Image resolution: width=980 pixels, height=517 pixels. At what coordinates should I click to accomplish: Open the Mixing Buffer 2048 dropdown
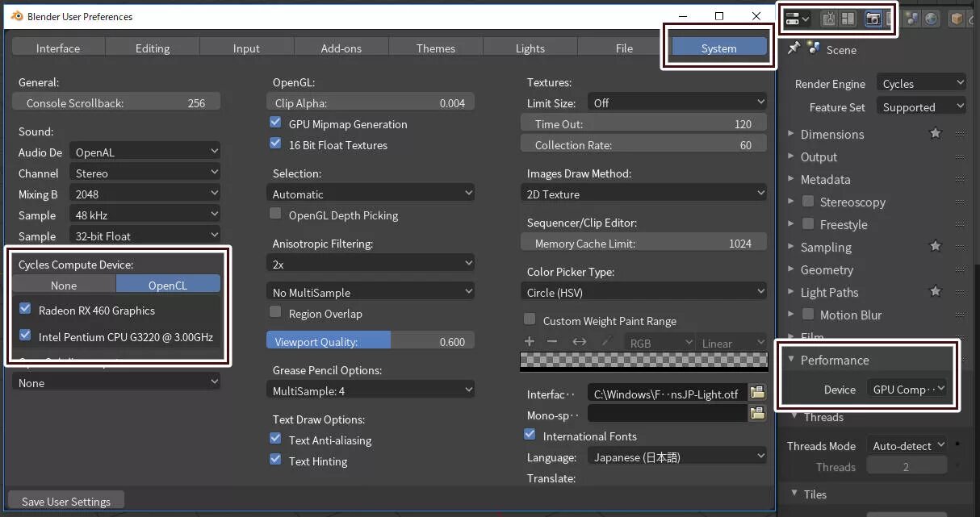[x=144, y=194]
